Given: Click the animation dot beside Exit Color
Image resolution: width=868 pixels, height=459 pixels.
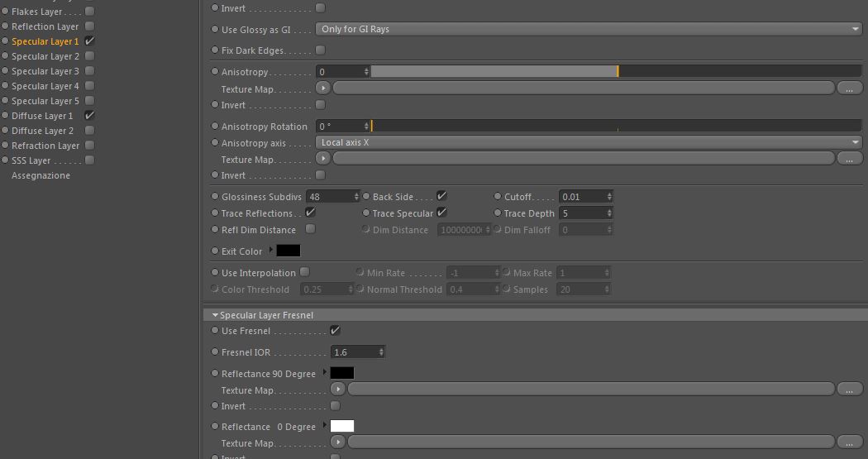Looking at the screenshot, I should 215,251.
